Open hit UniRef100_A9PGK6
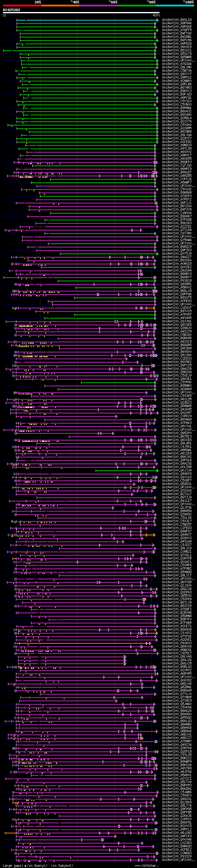197x868 pixels. (x=177, y=26)
